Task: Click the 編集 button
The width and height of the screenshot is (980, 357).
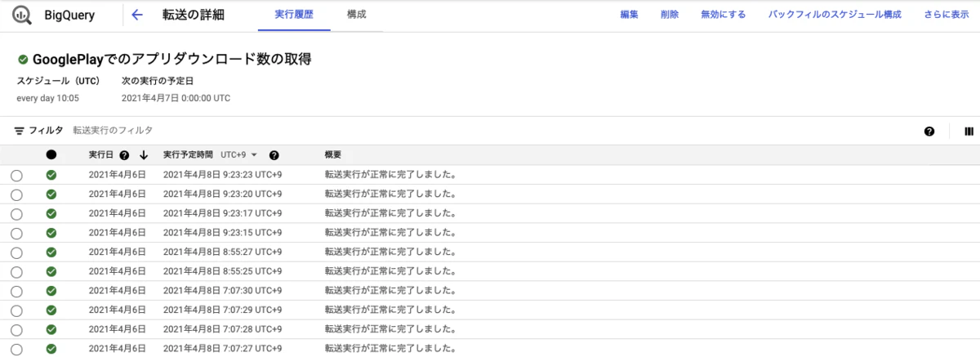Action: tap(630, 15)
